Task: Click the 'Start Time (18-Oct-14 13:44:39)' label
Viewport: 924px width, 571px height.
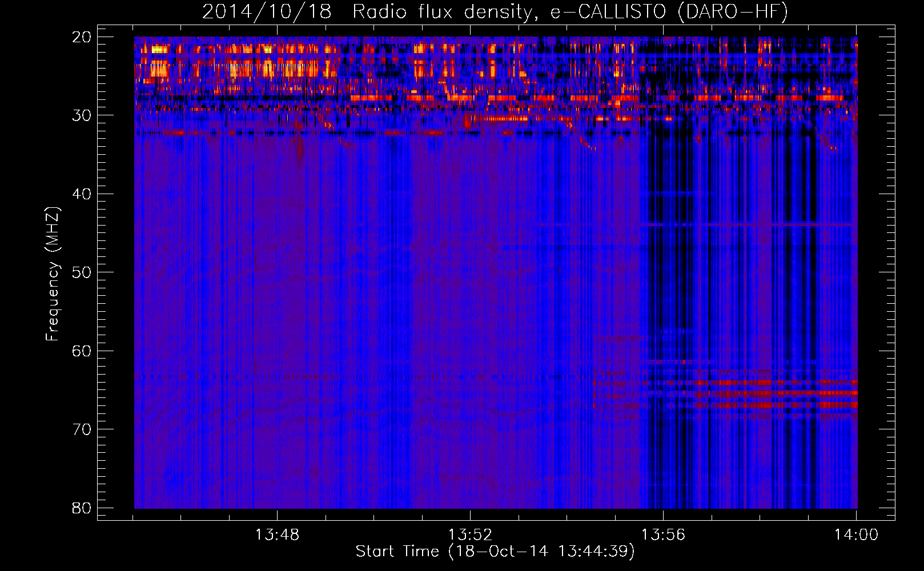Action: [495, 552]
